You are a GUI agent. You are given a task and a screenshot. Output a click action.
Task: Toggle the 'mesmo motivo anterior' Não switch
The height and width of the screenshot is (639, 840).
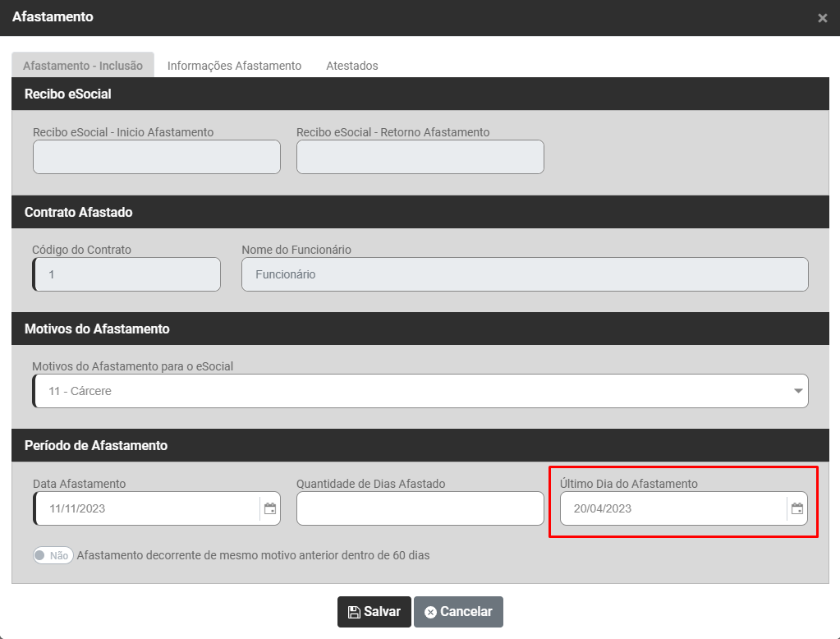pos(53,555)
